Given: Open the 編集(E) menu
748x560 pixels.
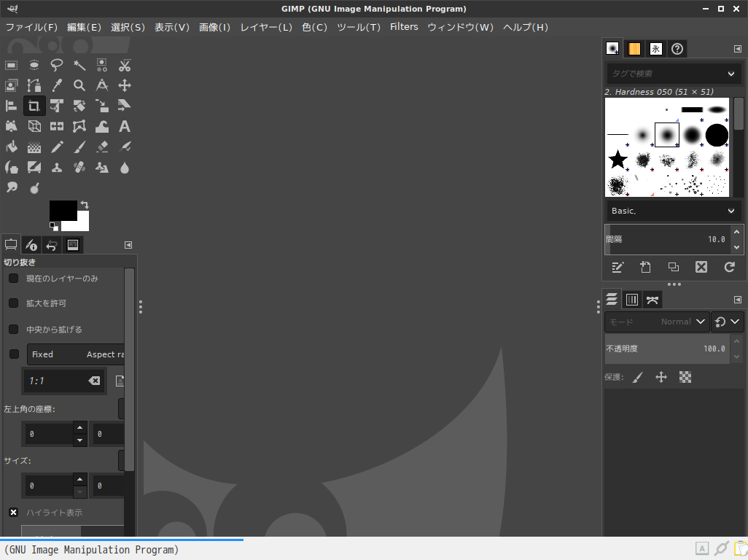Looking at the screenshot, I should tap(84, 27).
